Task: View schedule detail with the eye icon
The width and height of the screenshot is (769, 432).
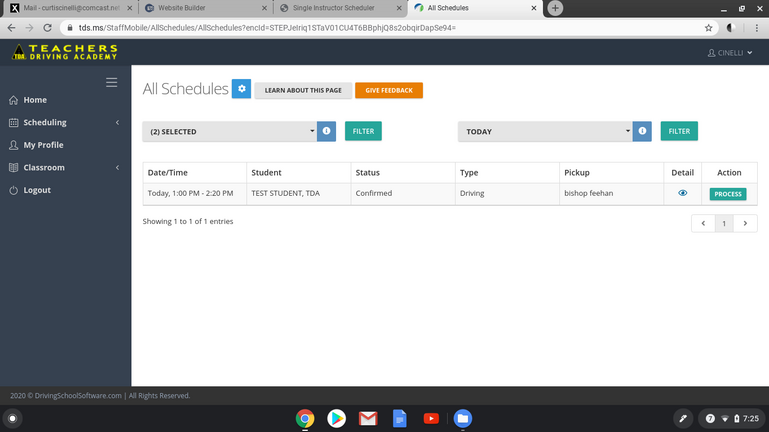Action: [682, 193]
